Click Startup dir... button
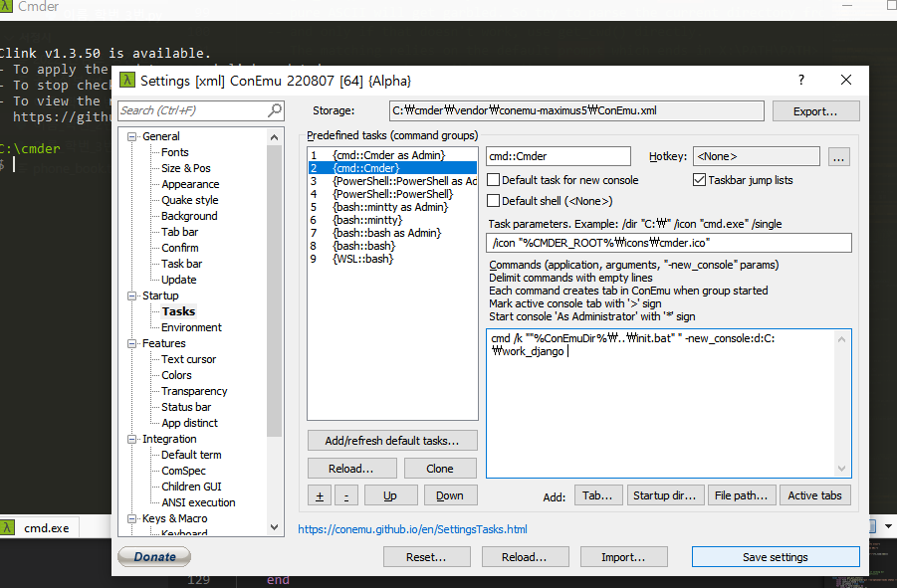Viewport: 897px width, 588px height. click(665, 495)
